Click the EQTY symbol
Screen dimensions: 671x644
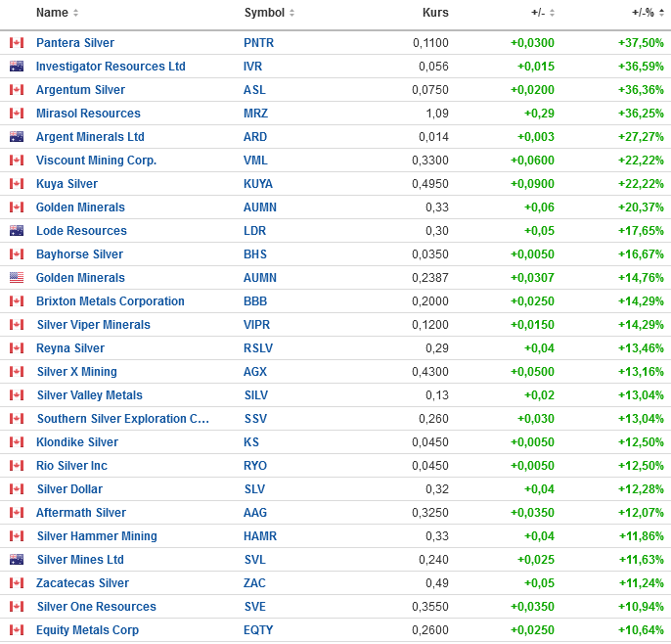[x=258, y=630]
